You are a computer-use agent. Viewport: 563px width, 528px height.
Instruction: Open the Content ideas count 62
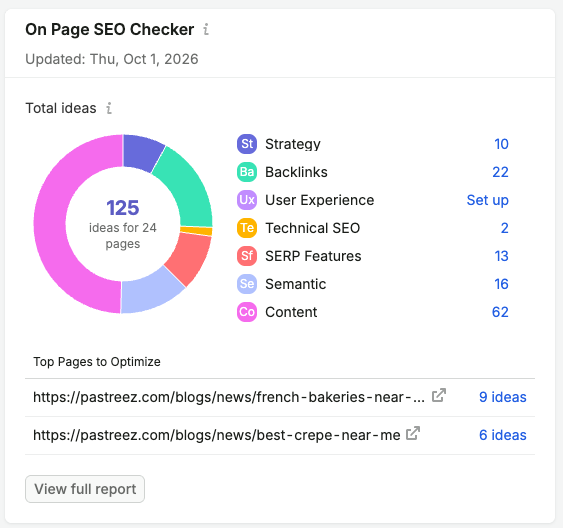(500, 312)
